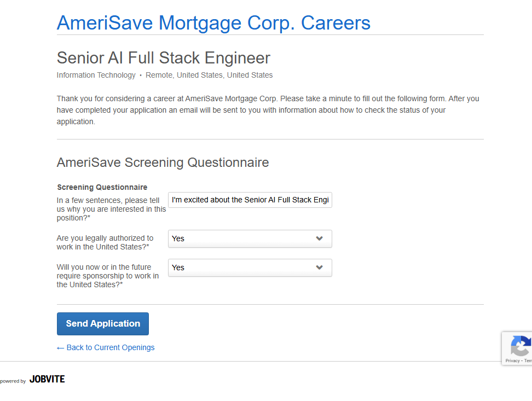This screenshot has height=401, width=532.
Task: Click the chevron arrow on the sponsorship dropdown
Action: pyautogui.click(x=320, y=268)
